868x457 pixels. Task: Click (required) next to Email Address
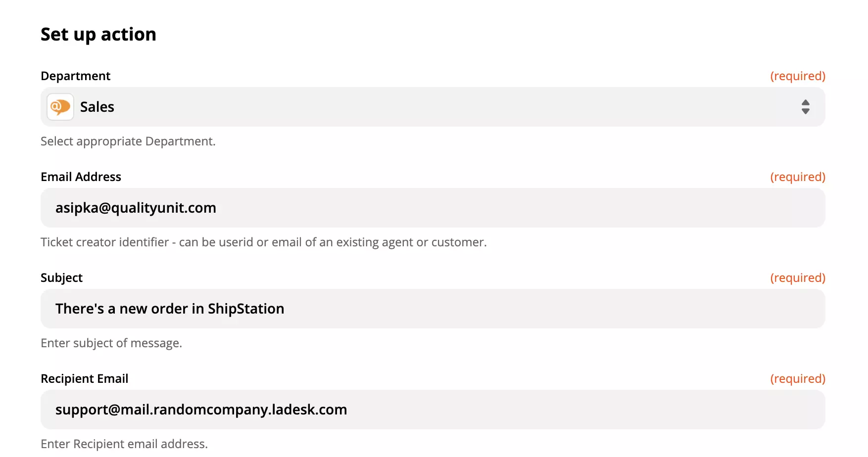tap(797, 177)
